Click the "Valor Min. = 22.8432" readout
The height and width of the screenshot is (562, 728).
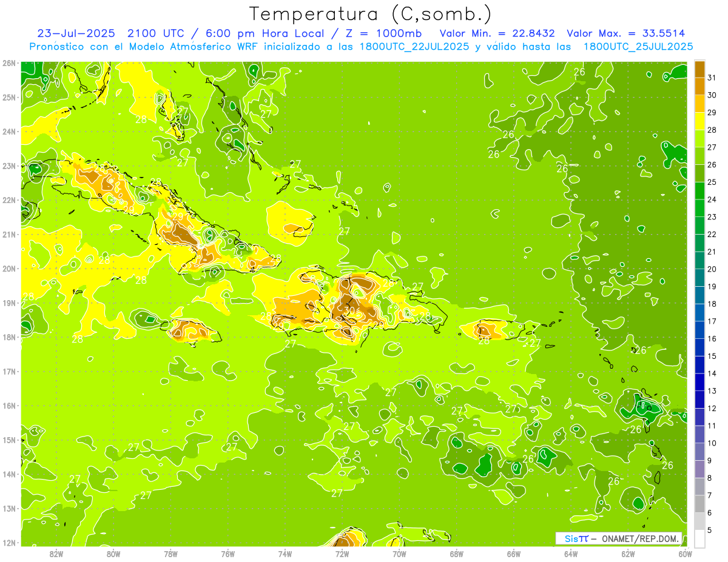coord(497,33)
